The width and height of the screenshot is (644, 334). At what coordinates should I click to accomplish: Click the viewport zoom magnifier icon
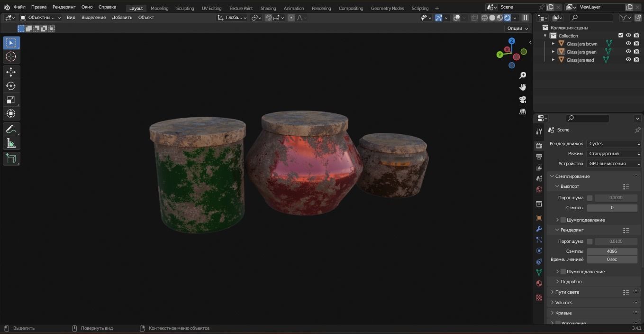[x=523, y=75]
